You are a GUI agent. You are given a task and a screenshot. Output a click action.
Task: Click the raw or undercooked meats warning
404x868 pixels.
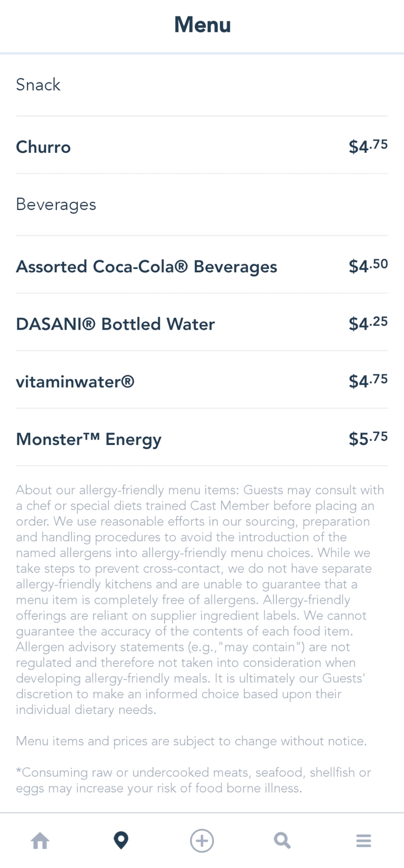(193, 780)
